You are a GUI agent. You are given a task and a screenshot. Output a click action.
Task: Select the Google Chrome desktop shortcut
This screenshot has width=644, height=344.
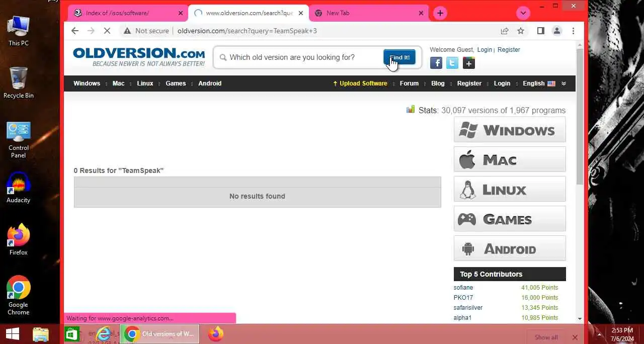point(19,295)
